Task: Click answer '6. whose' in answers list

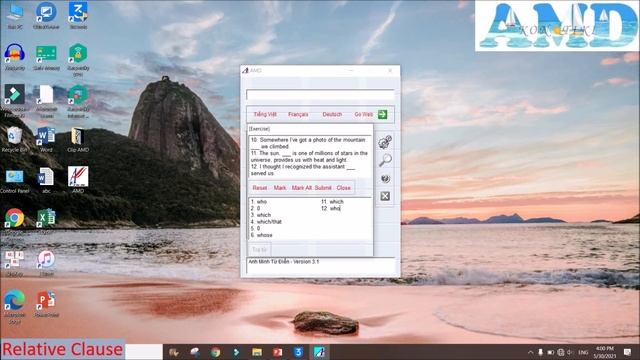Action: [x=261, y=235]
